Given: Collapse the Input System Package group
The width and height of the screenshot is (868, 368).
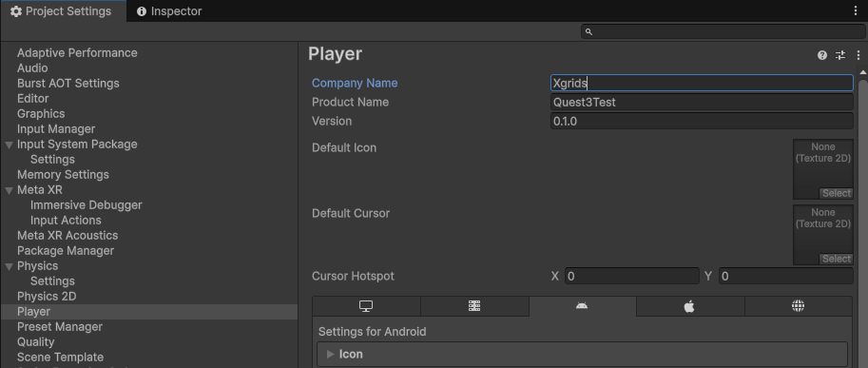Looking at the screenshot, I should pyautogui.click(x=9, y=145).
